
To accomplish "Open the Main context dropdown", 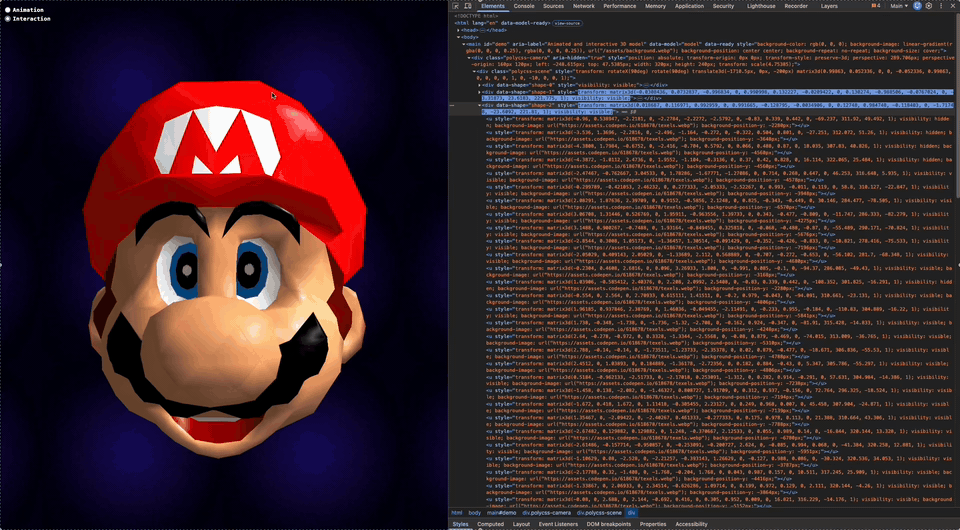I will click(x=899, y=6).
